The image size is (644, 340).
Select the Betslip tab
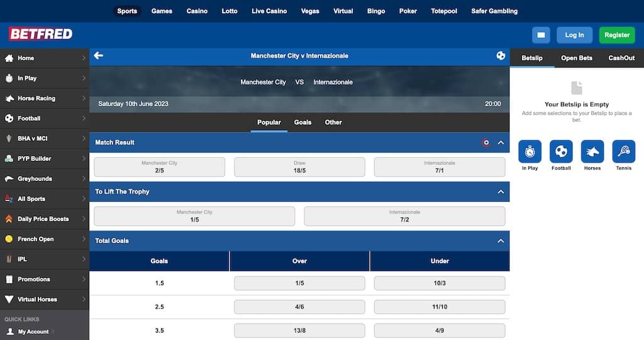(x=532, y=58)
